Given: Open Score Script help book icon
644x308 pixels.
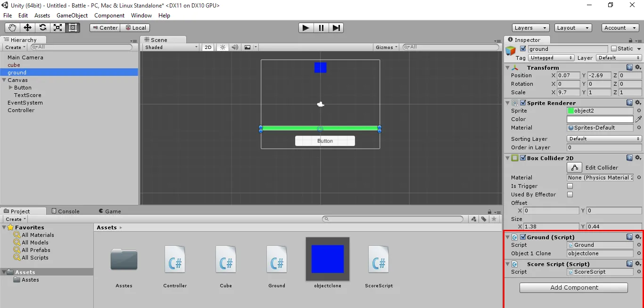Looking at the screenshot, I should tap(629, 264).
